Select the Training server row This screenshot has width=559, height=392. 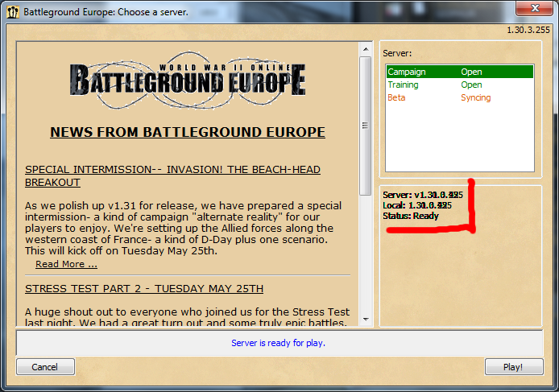coord(460,85)
